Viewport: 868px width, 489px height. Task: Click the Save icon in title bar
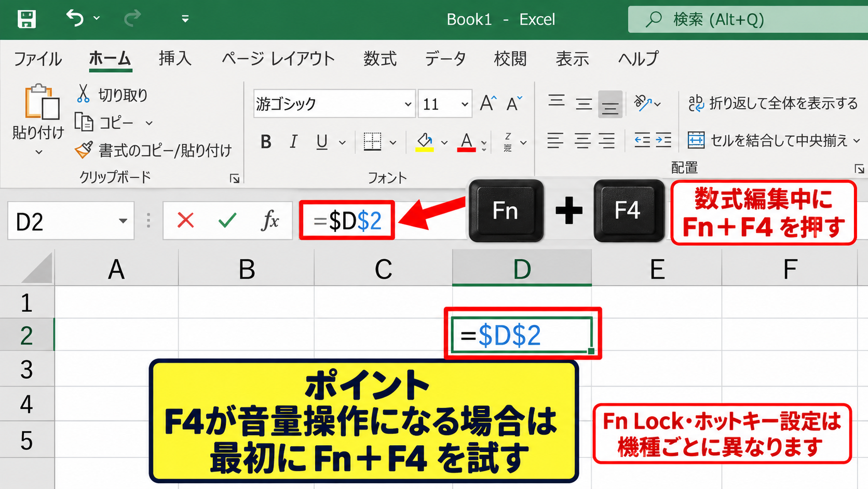26,19
